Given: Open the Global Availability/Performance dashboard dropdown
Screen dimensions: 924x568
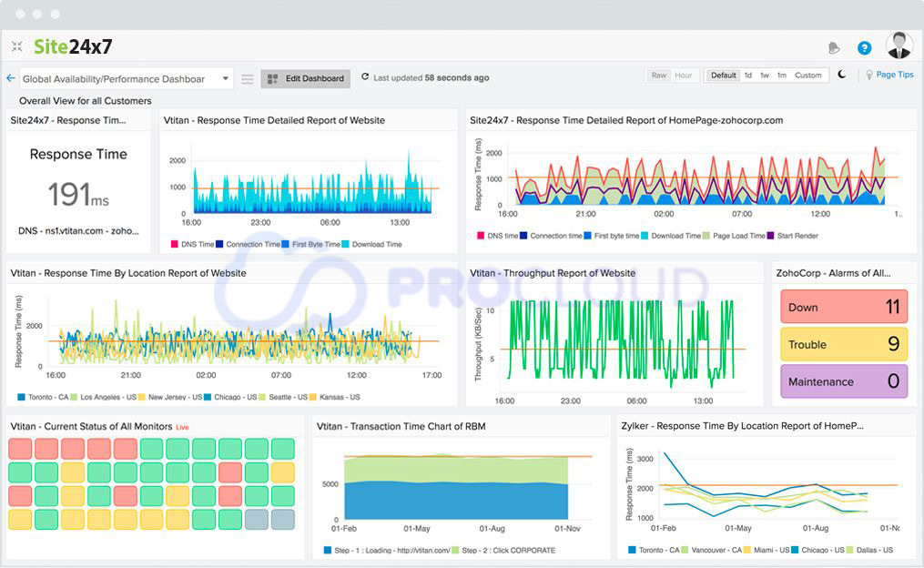Looking at the screenshot, I should (x=125, y=79).
